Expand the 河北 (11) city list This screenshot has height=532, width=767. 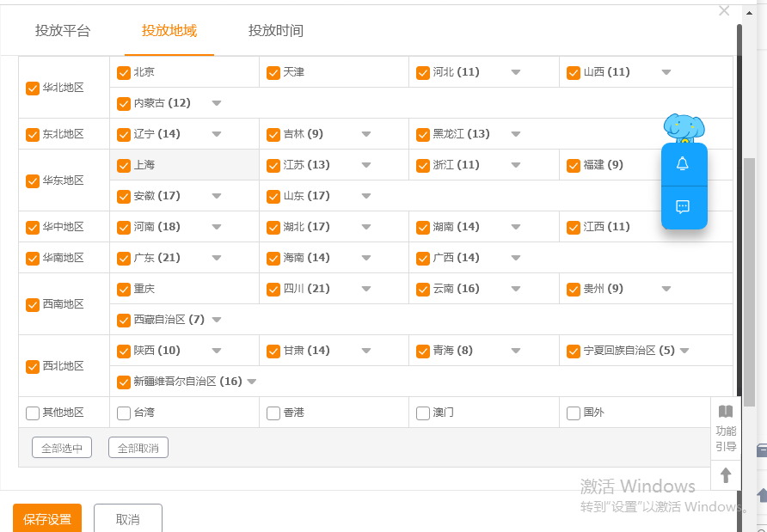pyautogui.click(x=516, y=72)
